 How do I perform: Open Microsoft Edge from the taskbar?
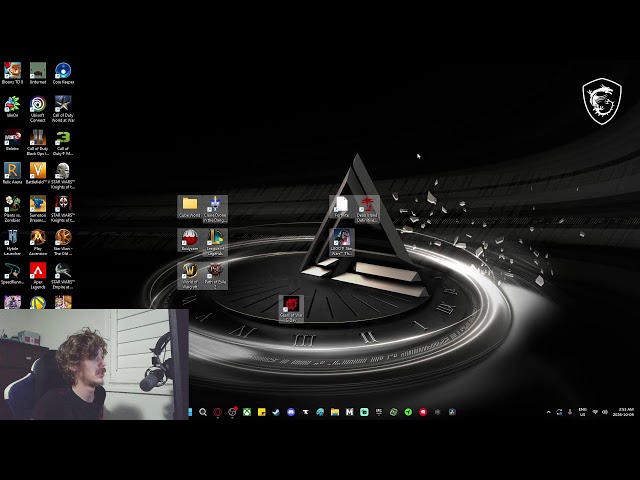pyautogui.click(x=320, y=412)
